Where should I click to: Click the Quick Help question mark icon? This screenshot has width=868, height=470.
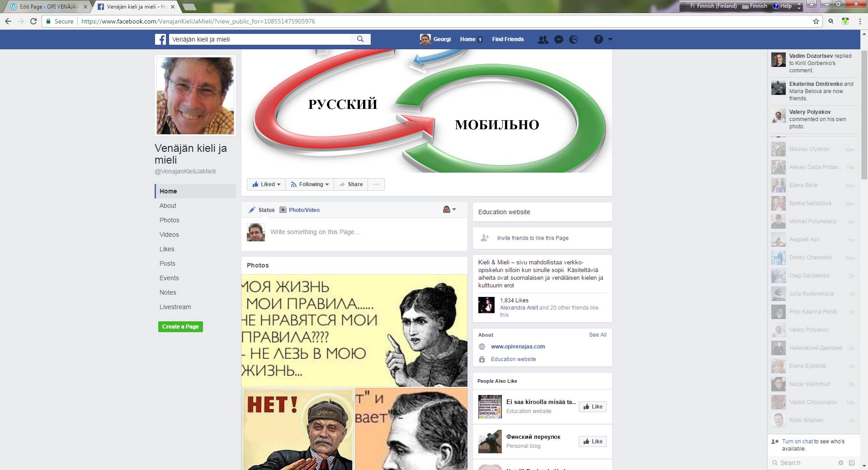point(598,39)
